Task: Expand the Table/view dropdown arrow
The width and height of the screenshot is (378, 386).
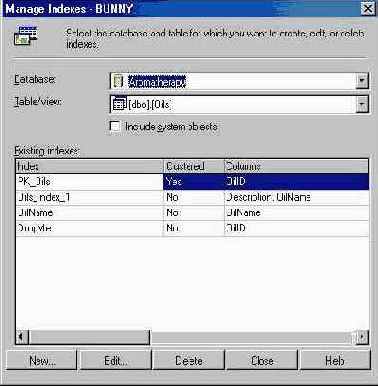Action: point(362,105)
